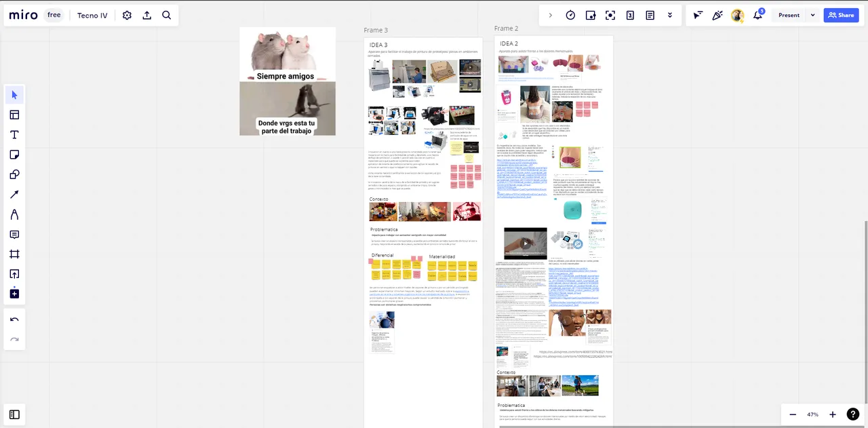Viewport: 868px width, 428px height.
Task: Click the Problematica heading in Frame 3
Action: (384, 230)
